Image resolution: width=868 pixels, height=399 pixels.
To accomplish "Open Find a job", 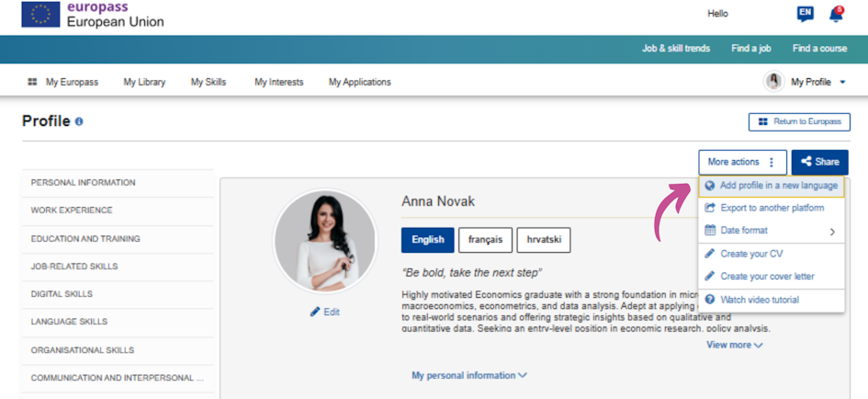I will (751, 48).
